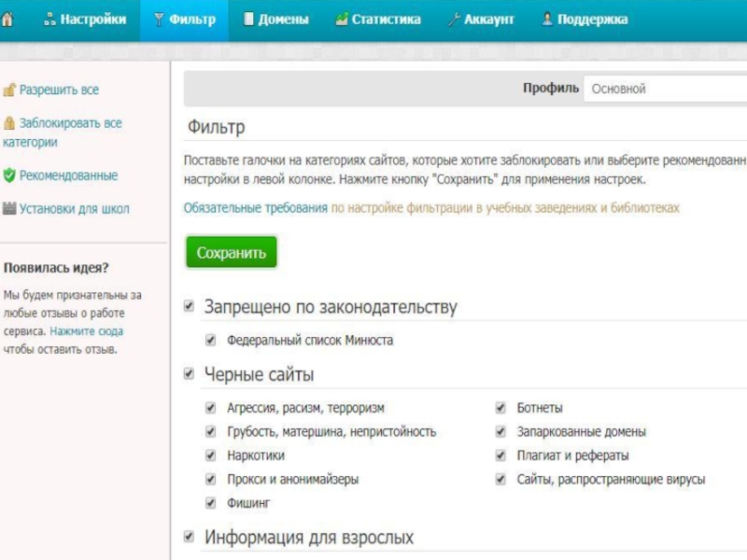This screenshot has height=560, width=747.
Task: Open the Аккаунт tab
Action: click(x=481, y=19)
